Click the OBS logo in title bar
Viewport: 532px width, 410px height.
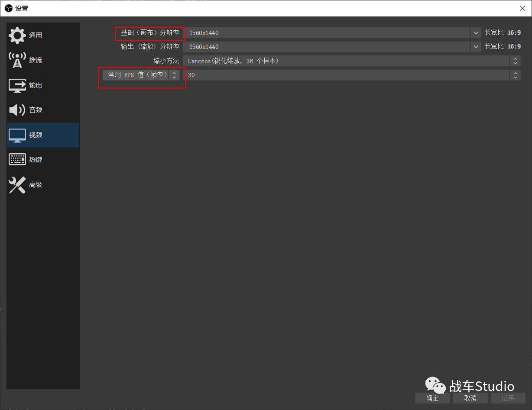tap(8, 8)
